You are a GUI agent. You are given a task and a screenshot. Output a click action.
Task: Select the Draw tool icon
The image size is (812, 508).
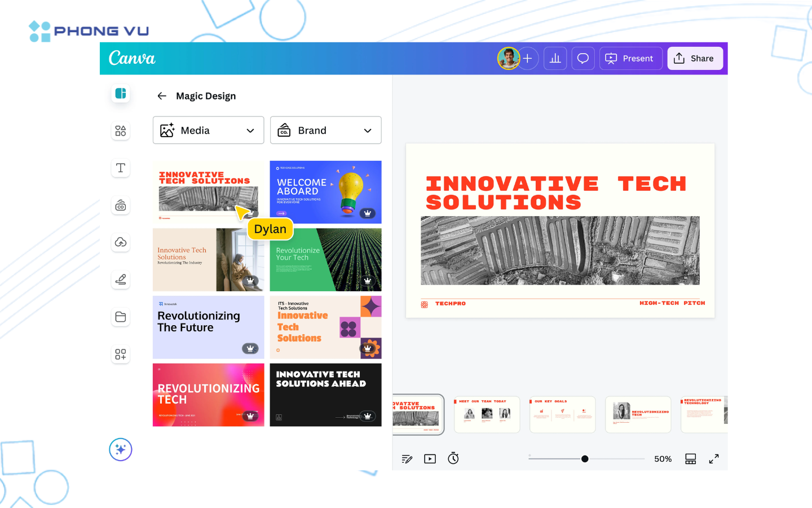click(121, 280)
